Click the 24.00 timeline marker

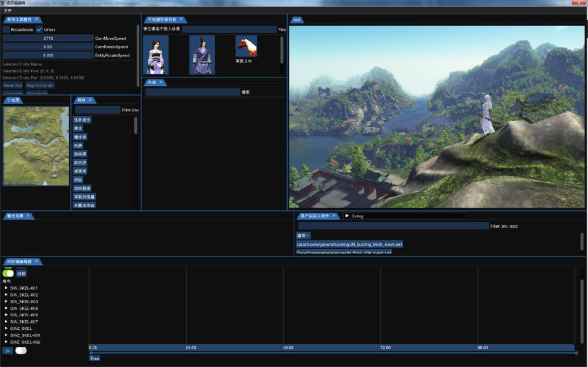(x=191, y=347)
